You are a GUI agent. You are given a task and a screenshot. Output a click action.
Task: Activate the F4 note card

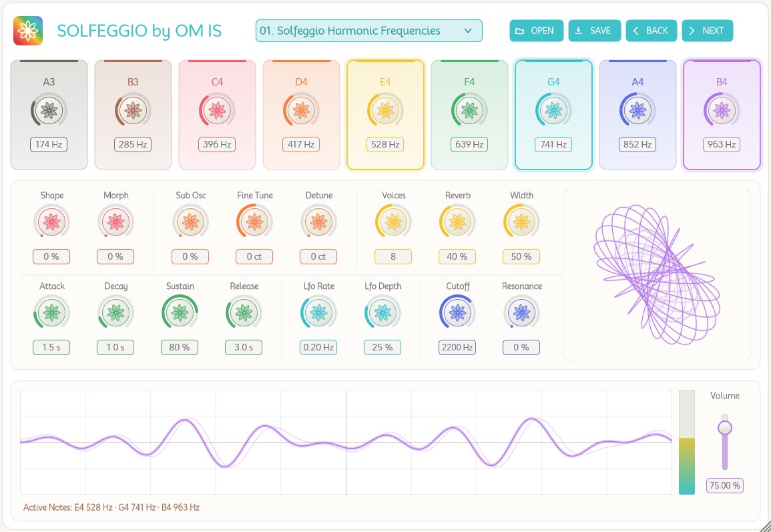coord(469,115)
